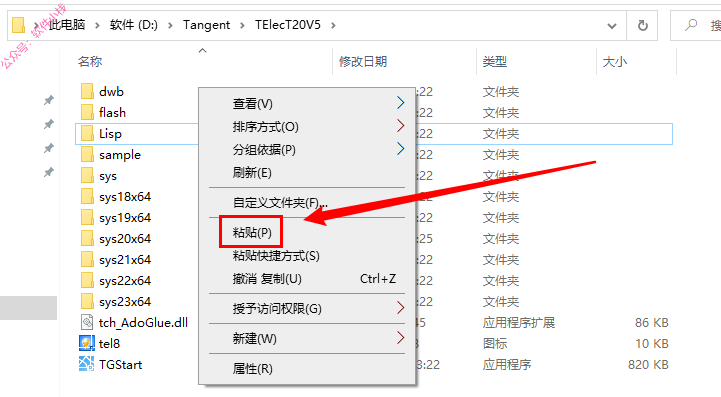Click the refresh button beside address bar

click(x=642, y=25)
